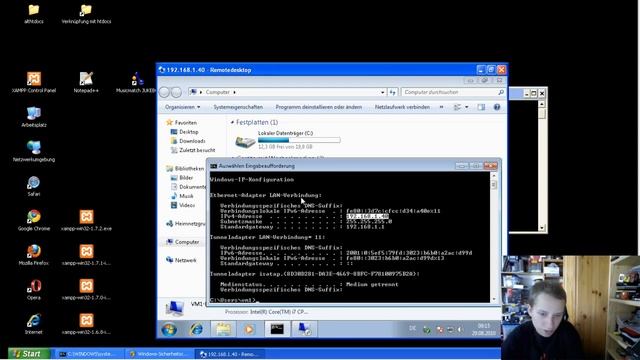
Task: Click the Windows 7 Start orb in remote session
Action: pyautogui.click(x=169, y=329)
